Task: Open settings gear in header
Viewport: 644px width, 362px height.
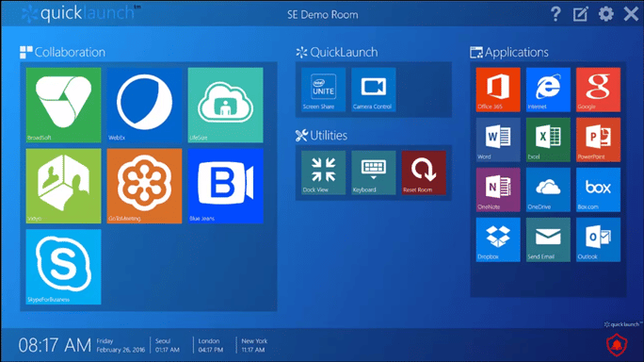Action: 605,14
